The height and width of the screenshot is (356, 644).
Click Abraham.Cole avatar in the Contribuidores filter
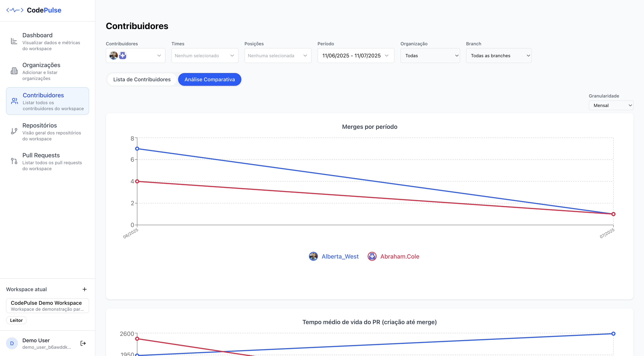click(122, 56)
